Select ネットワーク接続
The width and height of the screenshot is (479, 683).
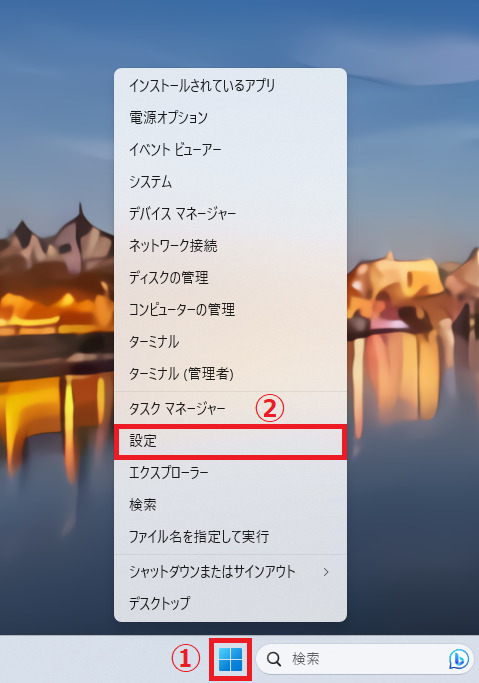[x=230, y=246]
